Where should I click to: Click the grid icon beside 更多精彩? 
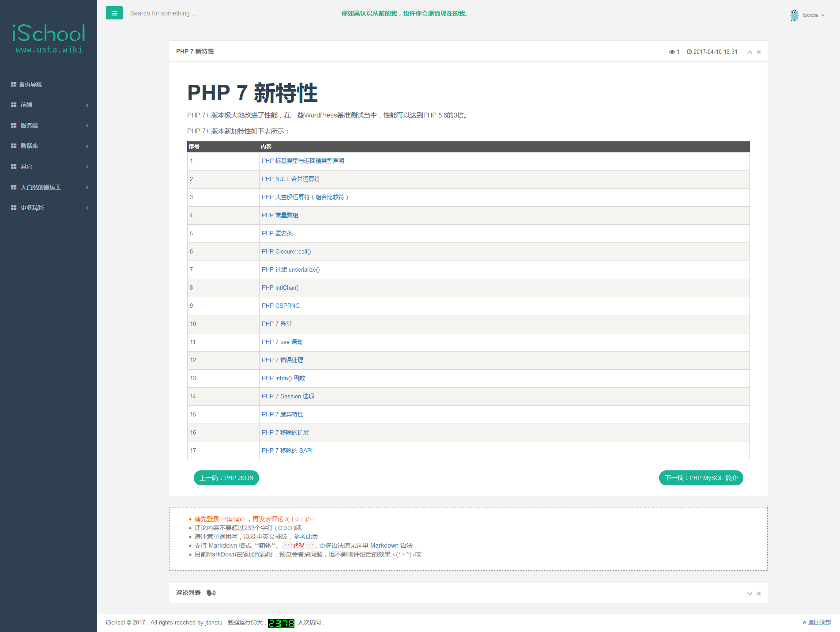pyautogui.click(x=14, y=208)
